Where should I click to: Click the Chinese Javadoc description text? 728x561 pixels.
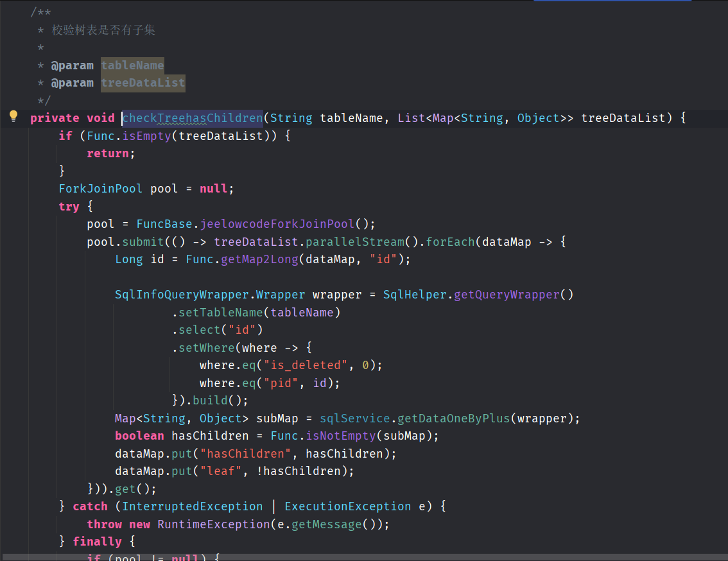tap(103, 30)
